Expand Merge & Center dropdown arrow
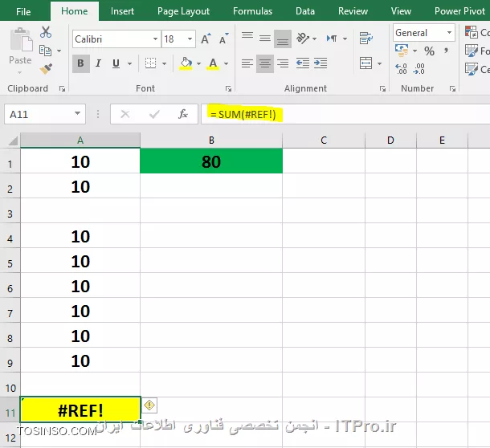The width and height of the screenshot is (490, 448). coord(379,63)
